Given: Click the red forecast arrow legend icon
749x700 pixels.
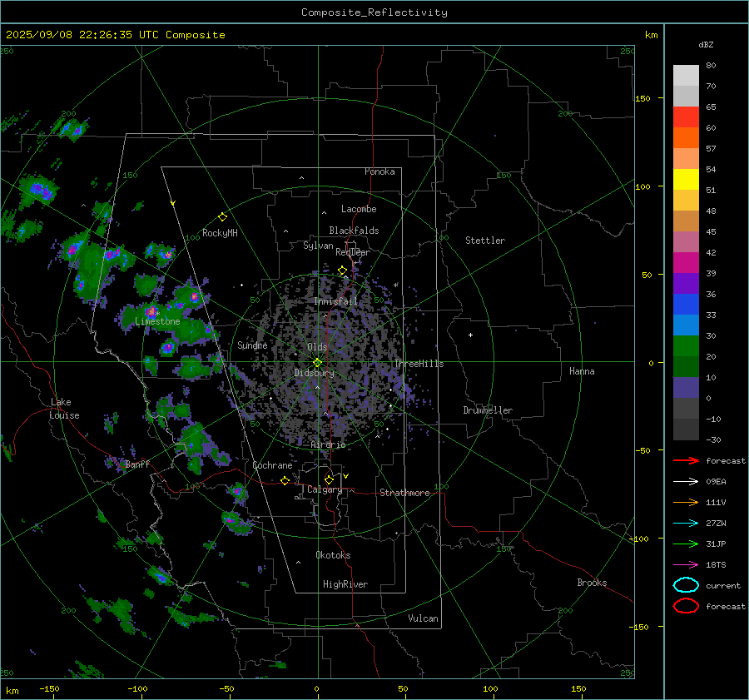Looking at the screenshot, I should point(686,460).
